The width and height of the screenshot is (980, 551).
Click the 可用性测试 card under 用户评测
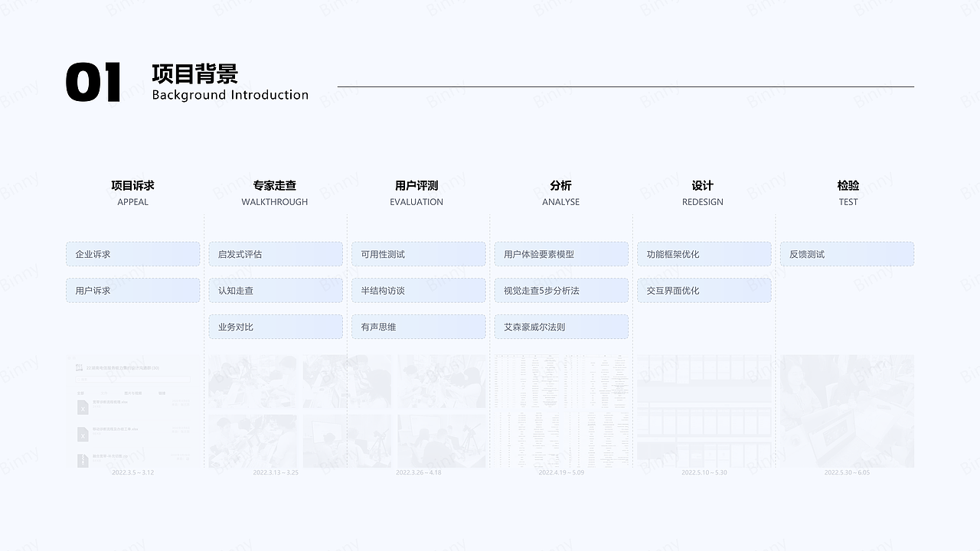tap(418, 253)
